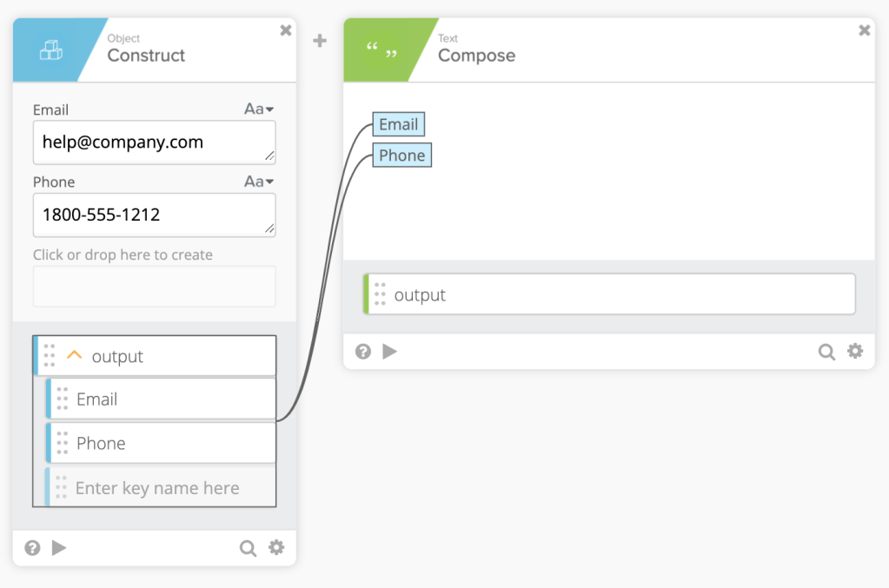Click the Text Compose quotation marks icon
This screenshot has width=889, height=588.
382,52
